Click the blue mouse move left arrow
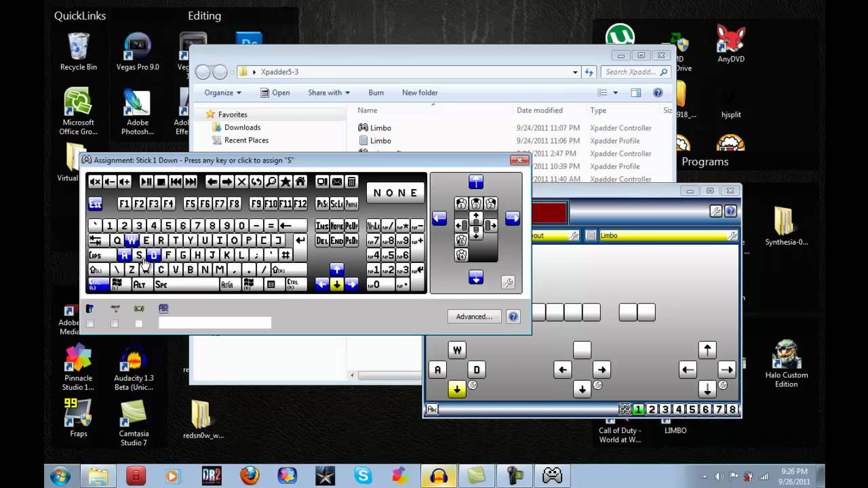868x488 pixels. coord(439,218)
